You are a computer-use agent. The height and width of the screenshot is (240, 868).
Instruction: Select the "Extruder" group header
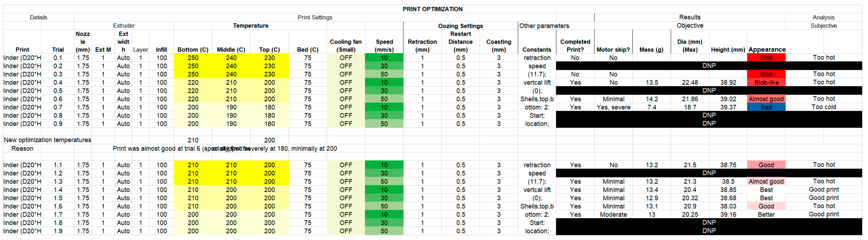click(124, 26)
